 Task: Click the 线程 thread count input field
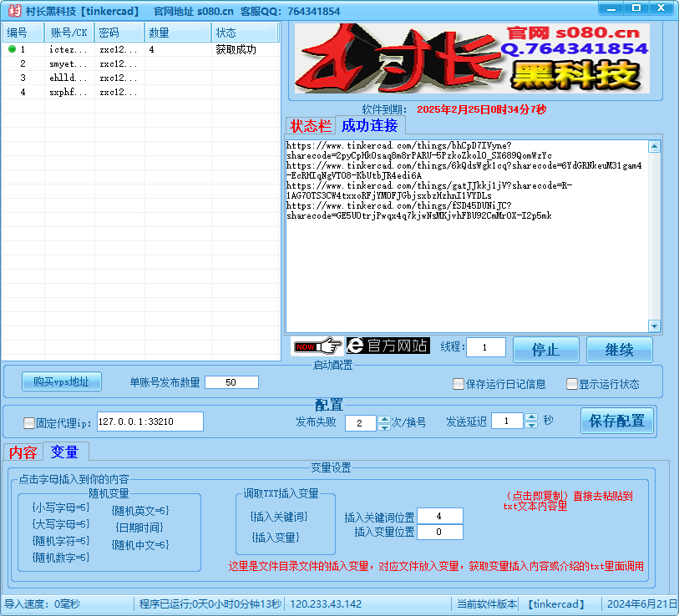[x=486, y=347]
